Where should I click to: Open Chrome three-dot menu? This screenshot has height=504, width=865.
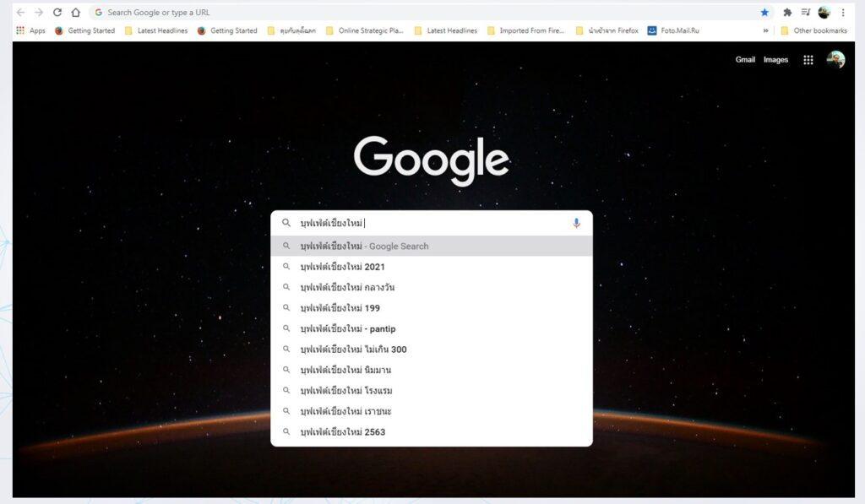coord(843,12)
